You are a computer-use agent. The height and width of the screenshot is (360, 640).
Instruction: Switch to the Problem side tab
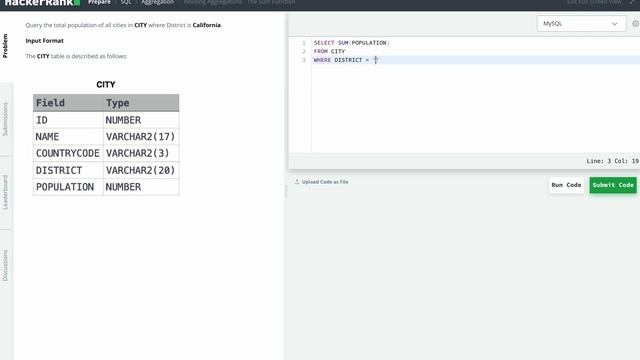coord(5,46)
